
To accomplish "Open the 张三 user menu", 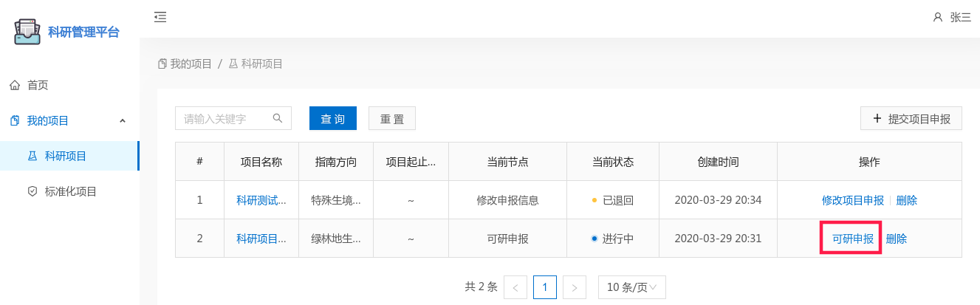I will click(960, 18).
